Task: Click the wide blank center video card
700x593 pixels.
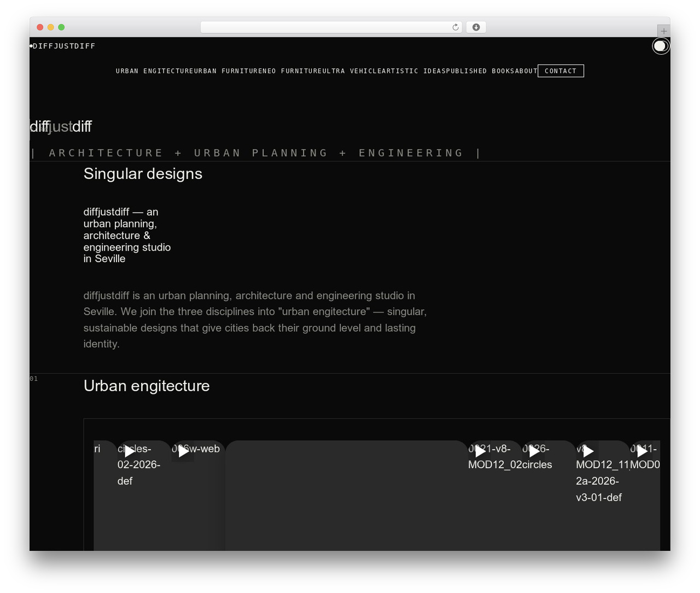Action: click(x=346, y=495)
